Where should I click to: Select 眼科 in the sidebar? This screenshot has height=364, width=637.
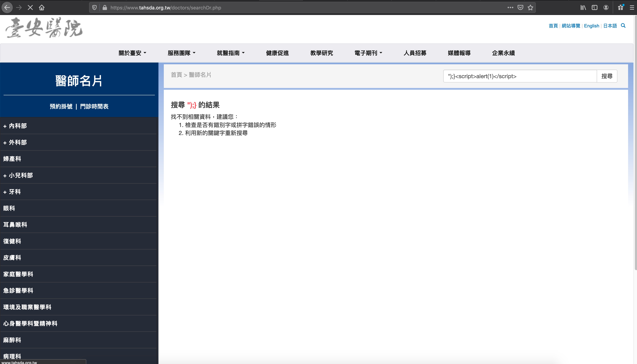[78, 208]
